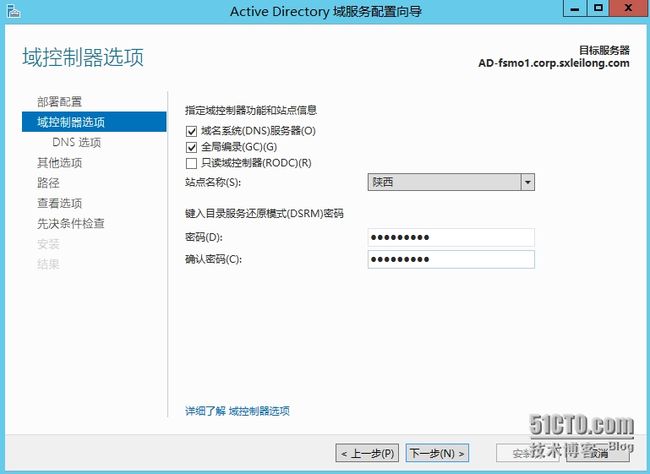Select 先决条件检查 in the sidebar
The height and width of the screenshot is (474, 650).
point(70,224)
